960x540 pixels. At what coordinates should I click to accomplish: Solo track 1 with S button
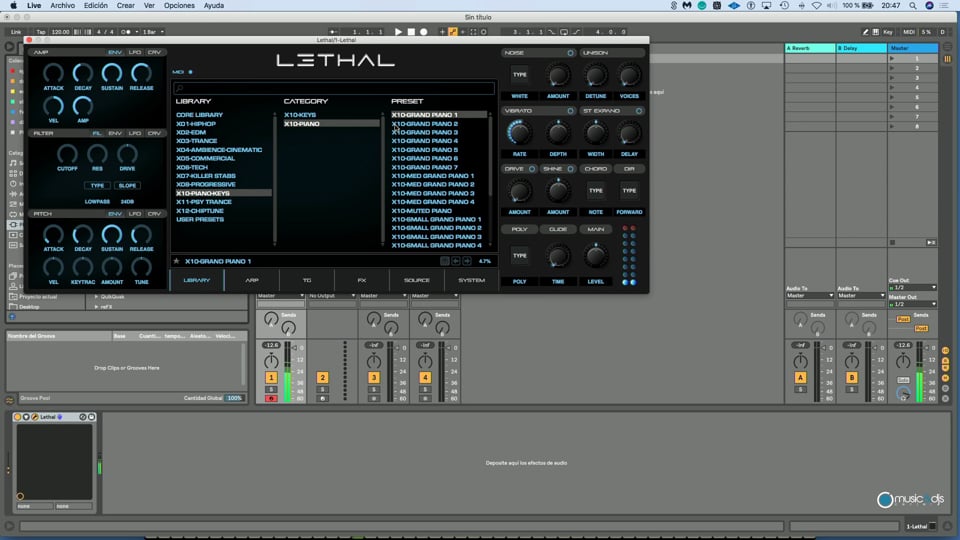tap(271, 389)
